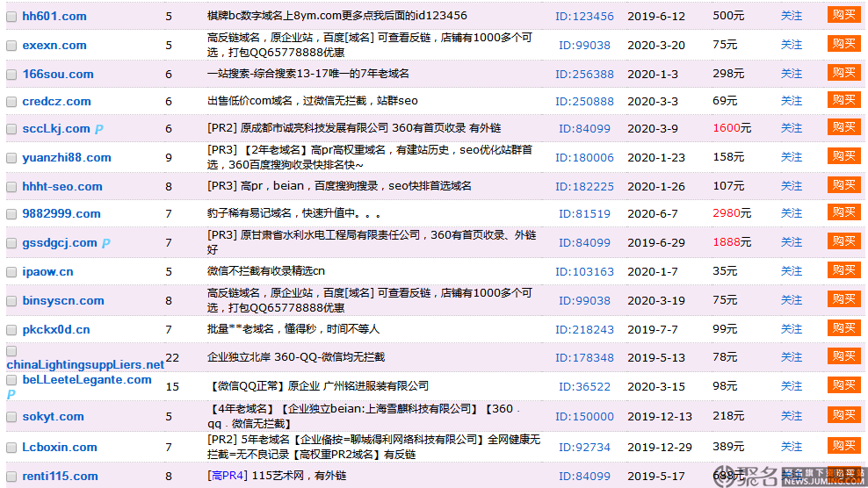The image size is (868, 488).
Task: Click 关注 for sccLkj.com
Action: click(791, 128)
